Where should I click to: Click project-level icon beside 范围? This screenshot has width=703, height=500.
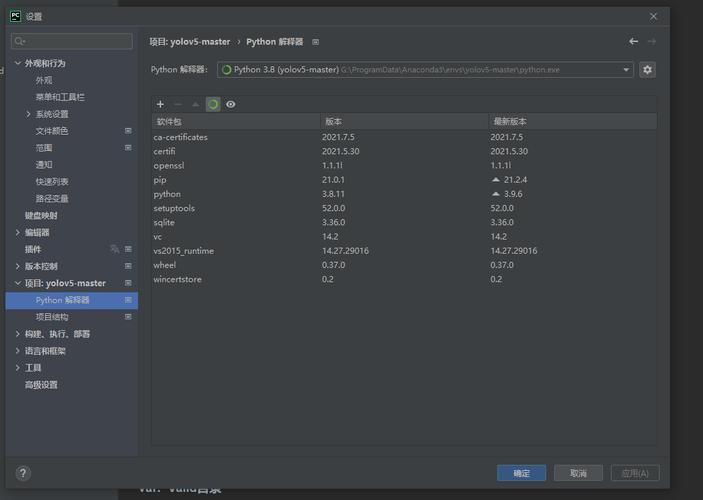tap(128, 148)
